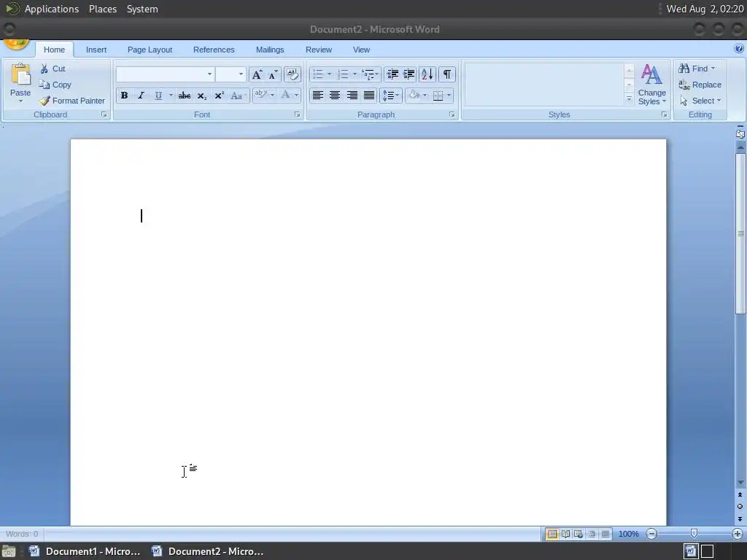Justify the paragraph text
This screenshot has height=560, width=747.
(369, 96)
